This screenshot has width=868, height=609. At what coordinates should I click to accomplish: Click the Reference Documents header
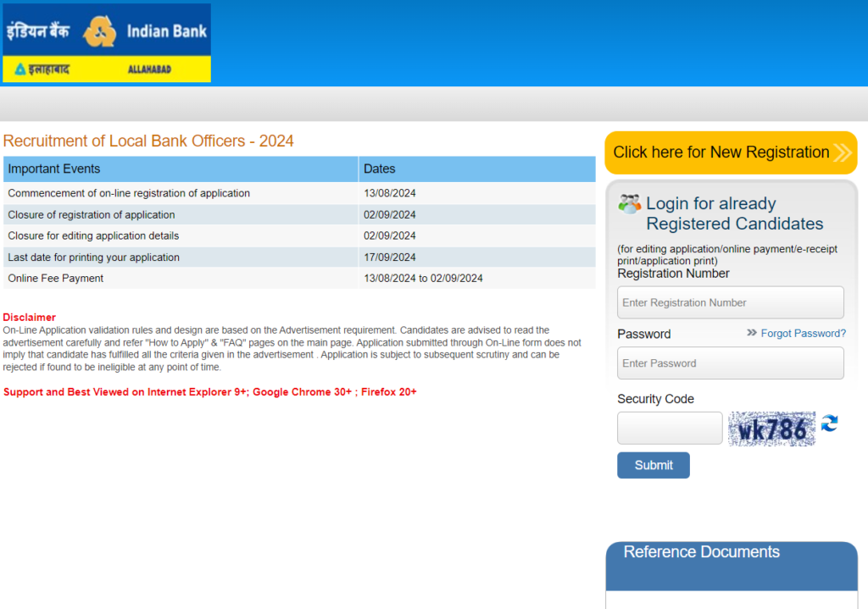point(701,552)
